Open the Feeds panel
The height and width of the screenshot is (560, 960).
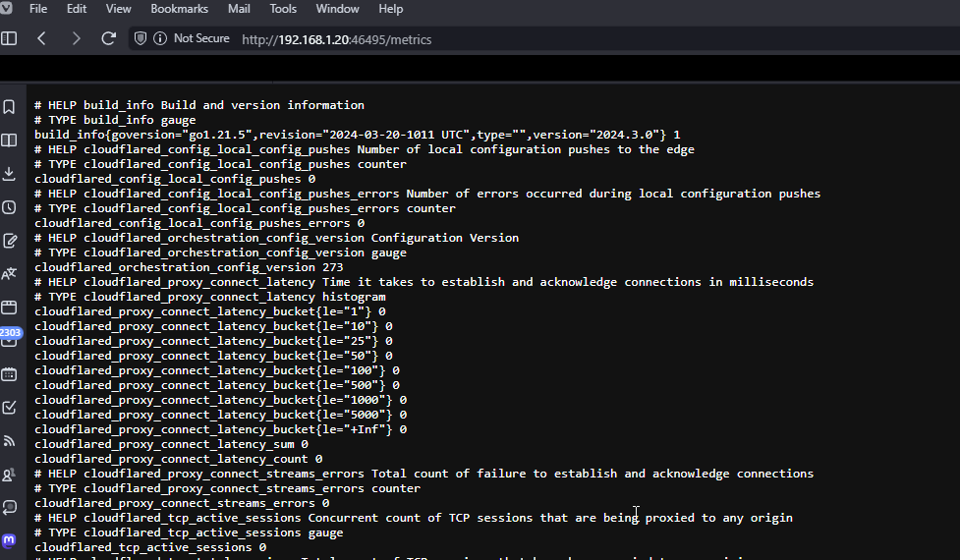click(x=9, y=441)
